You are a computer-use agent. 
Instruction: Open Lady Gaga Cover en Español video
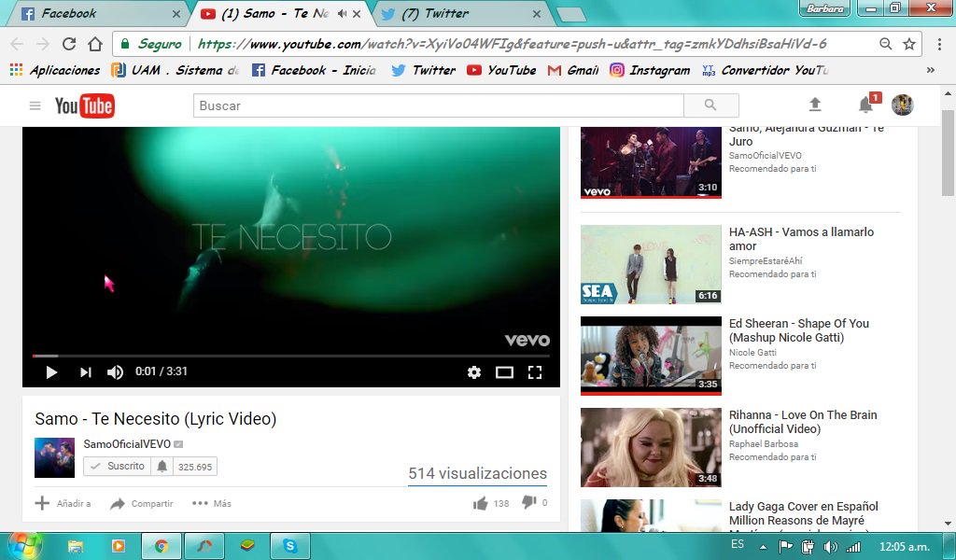(x=804, y=513)
